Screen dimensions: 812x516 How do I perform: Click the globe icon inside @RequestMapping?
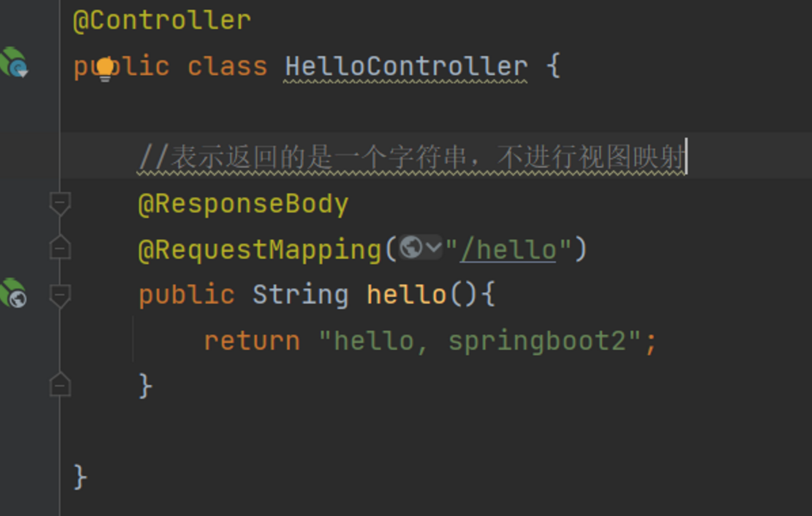(x=410, y=247)
